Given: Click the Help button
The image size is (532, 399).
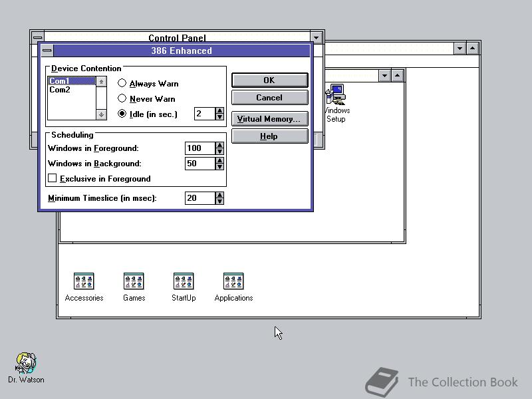Looking at the screenshot, I should pos(270,136).
